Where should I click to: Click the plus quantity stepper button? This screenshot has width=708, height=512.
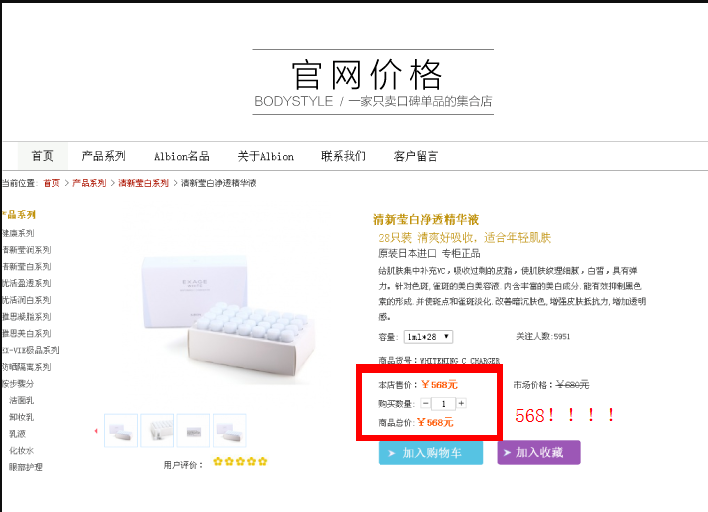[x=461, y=403]
